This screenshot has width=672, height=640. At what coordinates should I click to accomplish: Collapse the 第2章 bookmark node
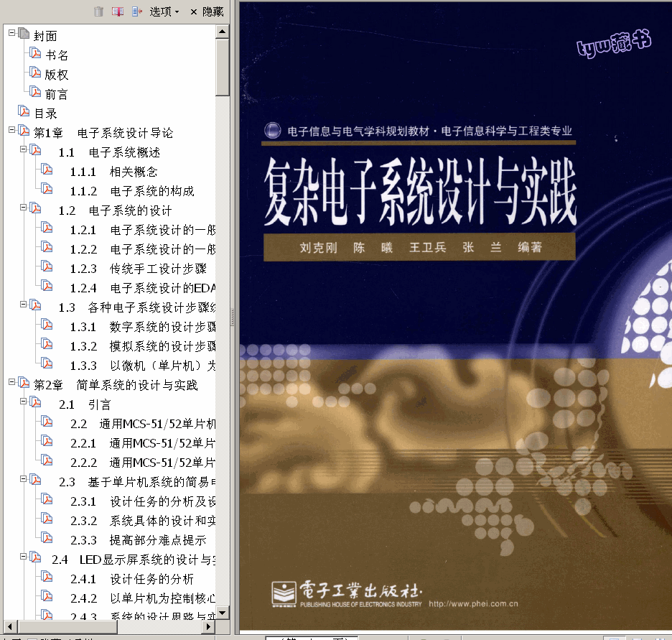click(x=12, y=381)
